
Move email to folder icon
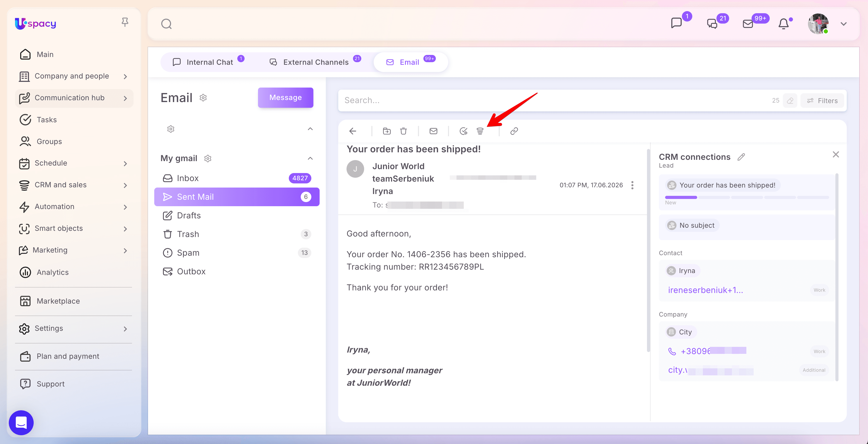point(387,131)
